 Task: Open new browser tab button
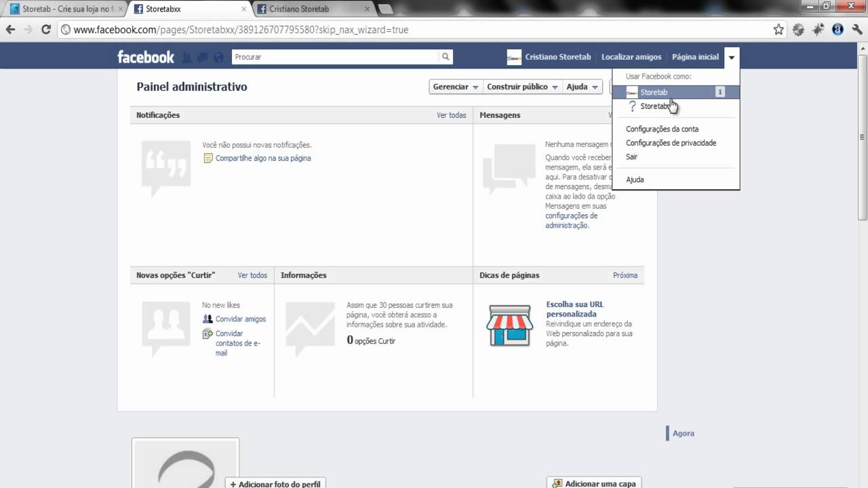tap(385, 9)
